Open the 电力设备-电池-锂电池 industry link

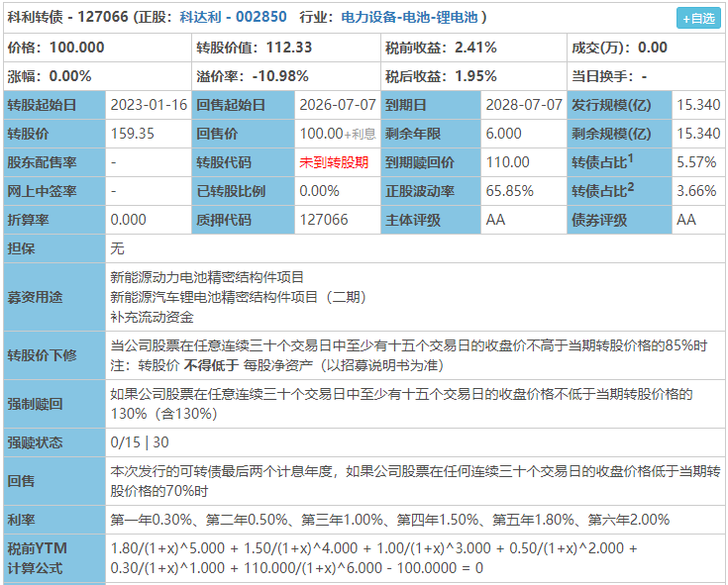coord(409,17)
